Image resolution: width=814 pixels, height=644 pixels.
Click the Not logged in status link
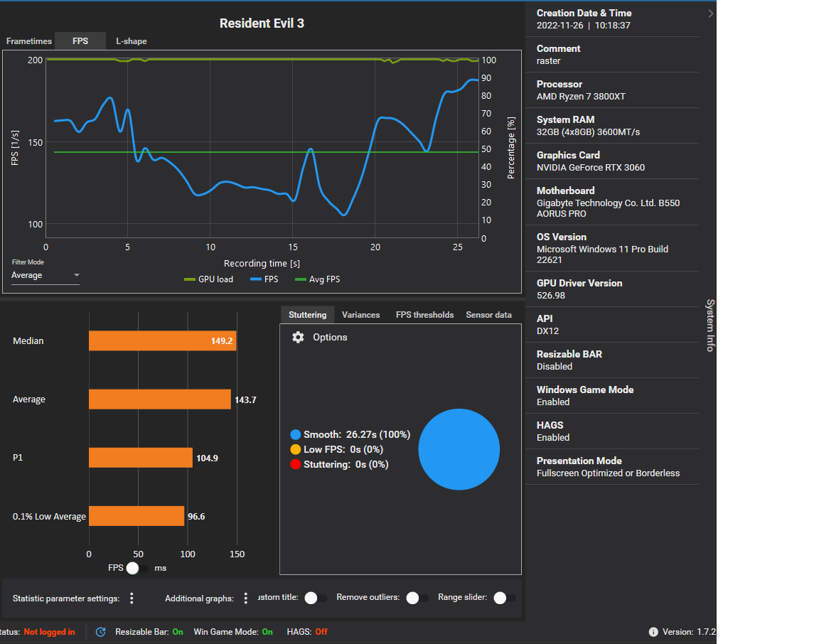tap(49, 631)
